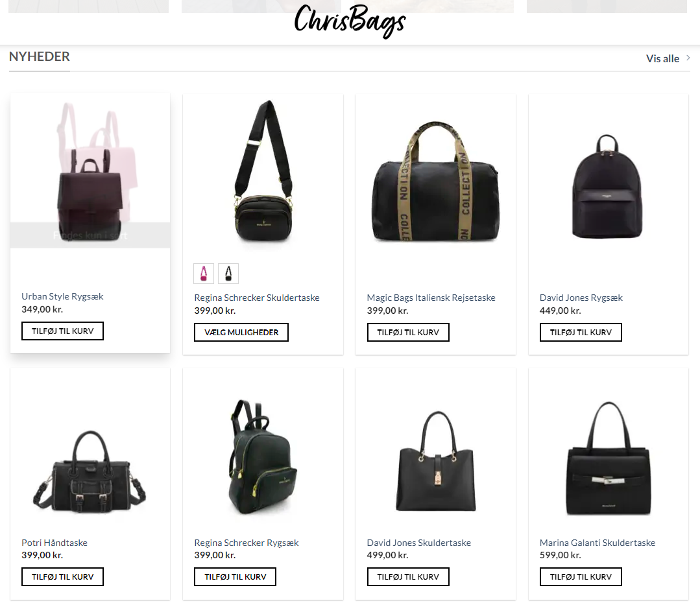
Task: Add David Jones Rygsæk to cart
Action: pyautogui.click(x=581, y=332)
